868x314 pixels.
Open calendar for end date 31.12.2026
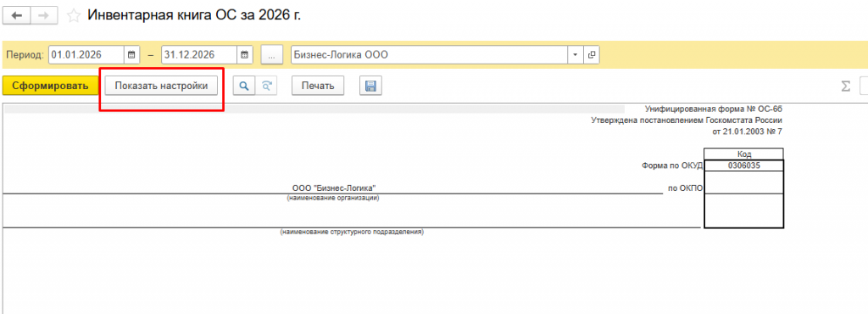click(245, 55)
